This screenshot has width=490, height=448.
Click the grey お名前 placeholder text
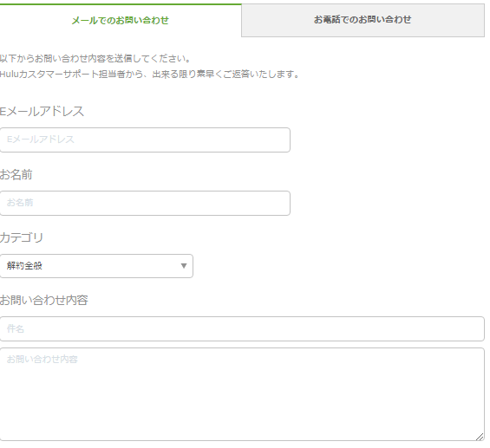coord(20,203)
